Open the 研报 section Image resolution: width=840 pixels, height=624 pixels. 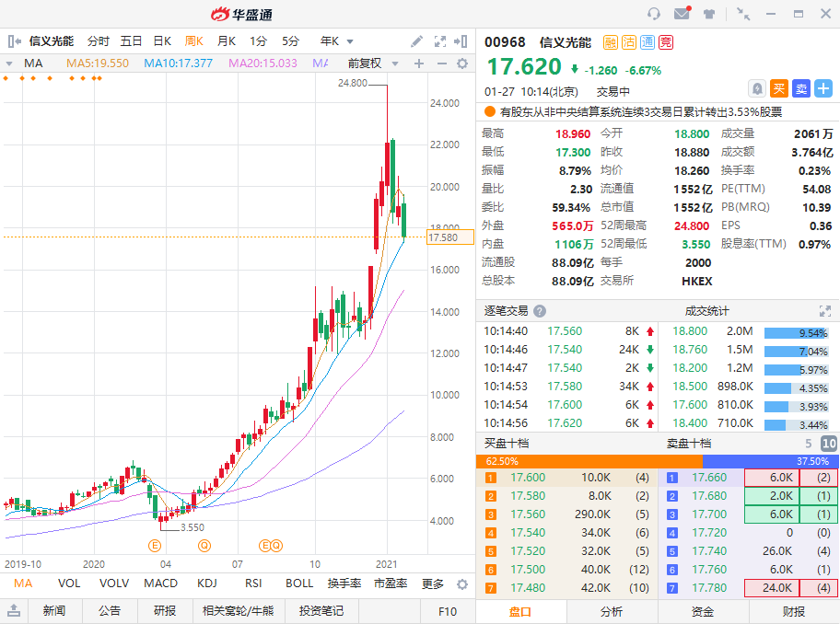165,610
